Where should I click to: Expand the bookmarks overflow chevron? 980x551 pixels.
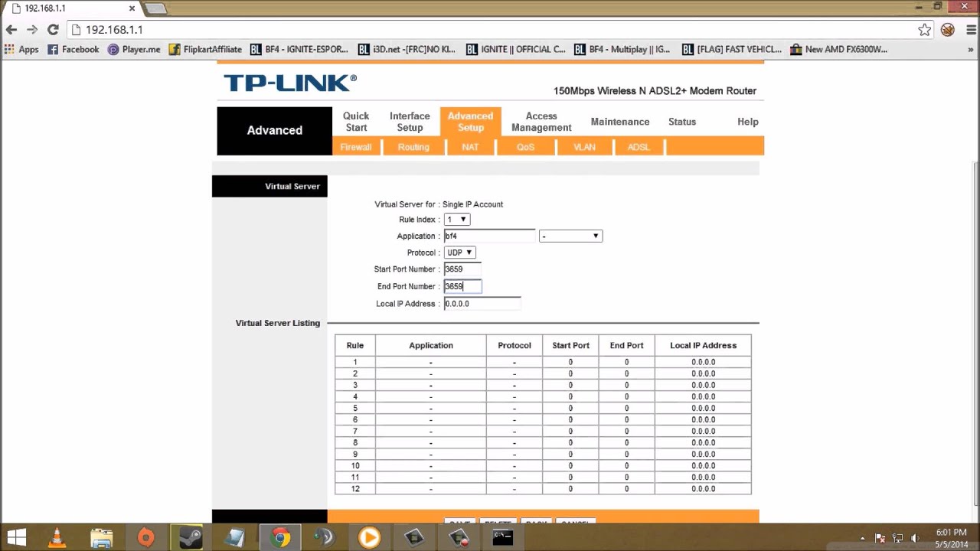972,49
